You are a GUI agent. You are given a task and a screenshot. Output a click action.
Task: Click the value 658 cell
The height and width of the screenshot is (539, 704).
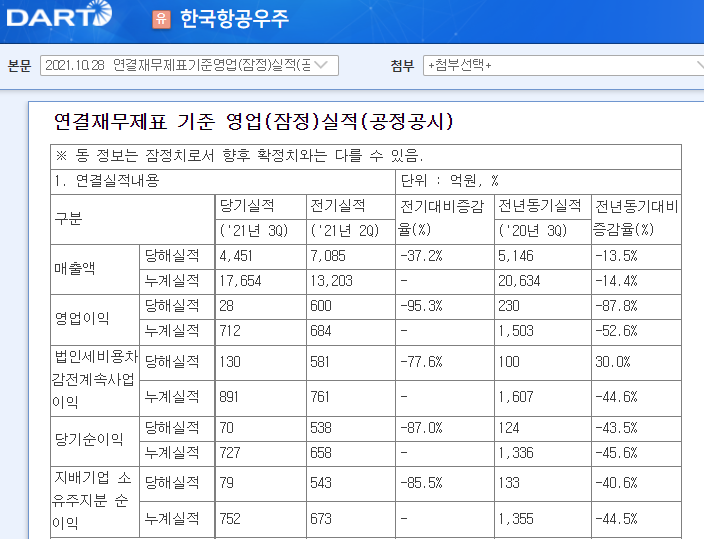click(351, 454)
